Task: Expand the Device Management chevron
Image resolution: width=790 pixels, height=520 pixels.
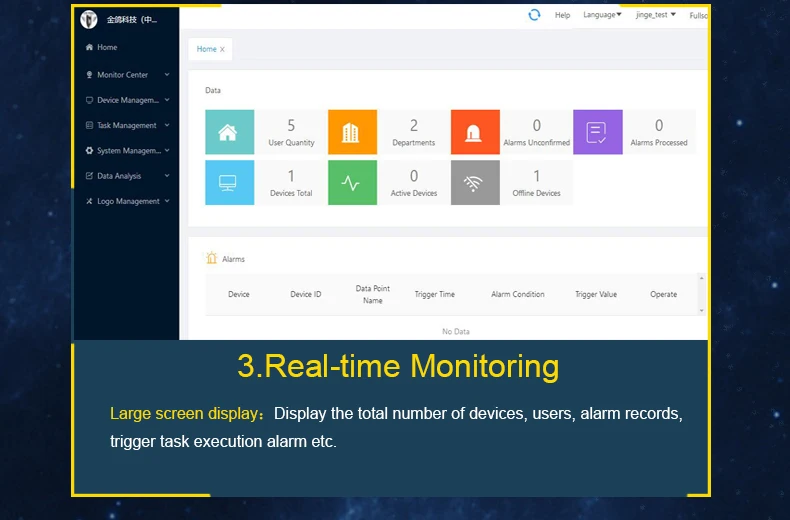Action: click(x=167, y=100)
